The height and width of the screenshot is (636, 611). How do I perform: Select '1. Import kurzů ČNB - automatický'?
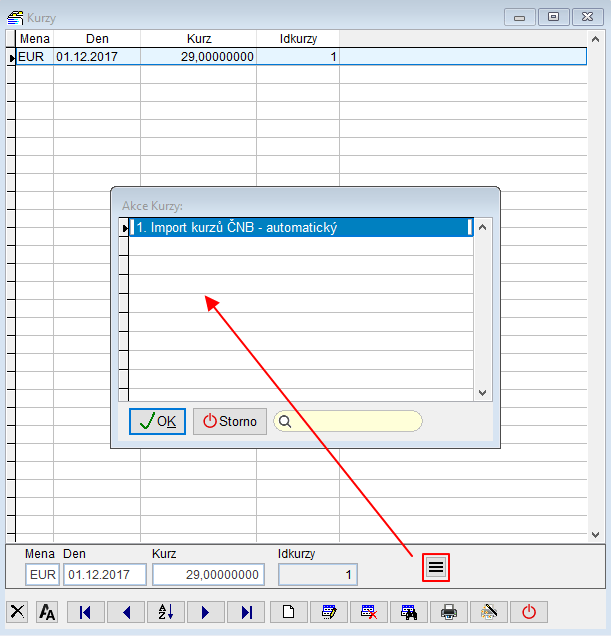tap(301, 228)
